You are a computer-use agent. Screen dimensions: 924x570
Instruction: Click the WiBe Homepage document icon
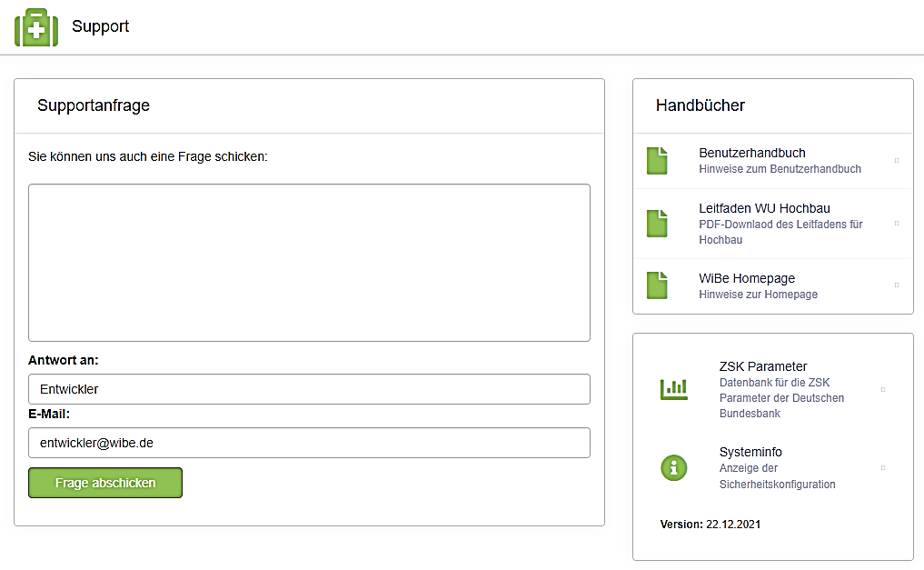click(x=657, y=285)
